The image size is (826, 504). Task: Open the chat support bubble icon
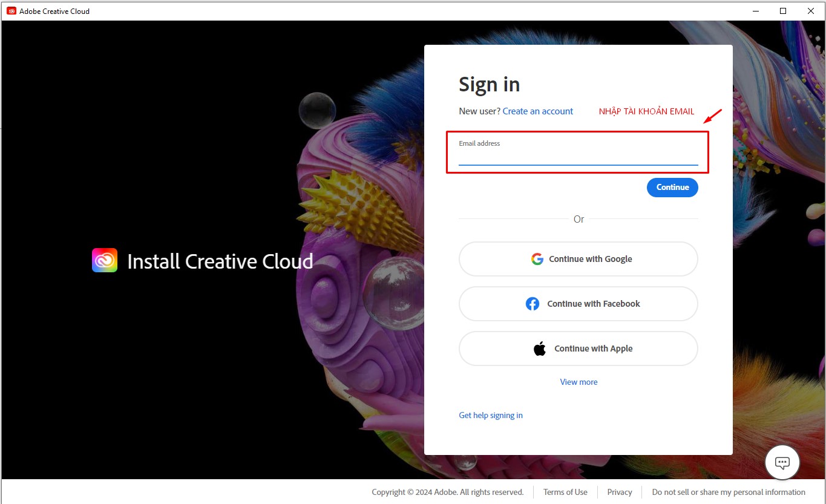pyautogui.click(x=782, y=463)
